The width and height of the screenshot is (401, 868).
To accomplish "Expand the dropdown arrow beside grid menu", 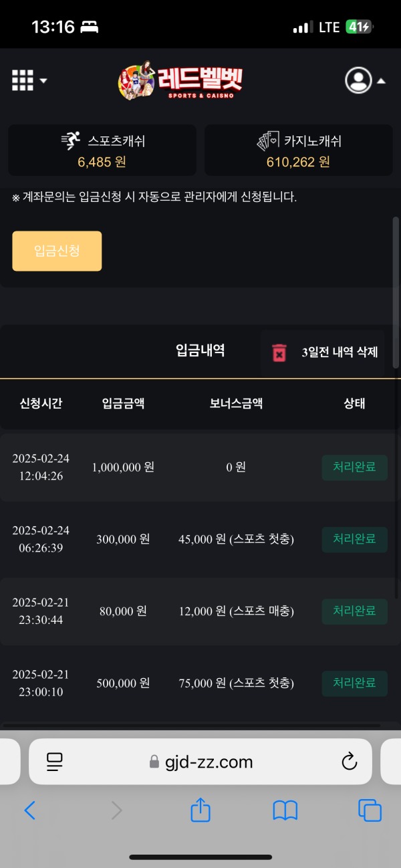I will 43,82.
